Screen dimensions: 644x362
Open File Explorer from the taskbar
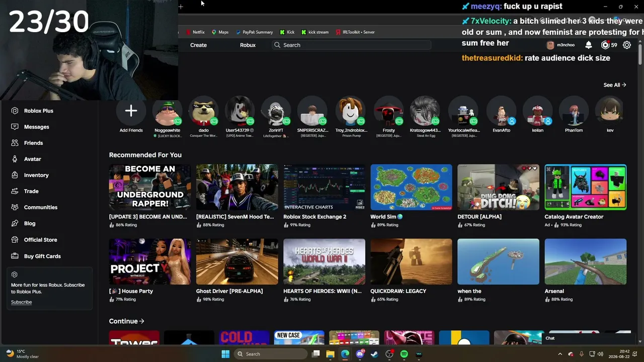click(x=330, y=354)
